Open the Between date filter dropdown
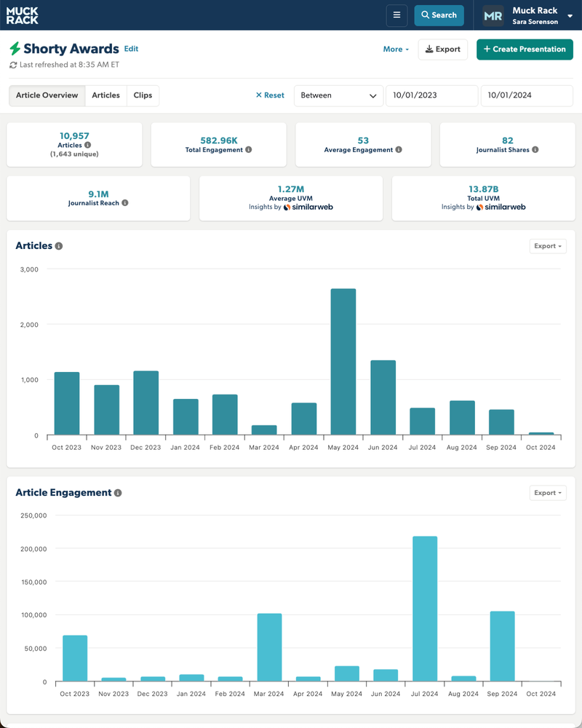This screenshot has height=728, width=582. (337, 95)
